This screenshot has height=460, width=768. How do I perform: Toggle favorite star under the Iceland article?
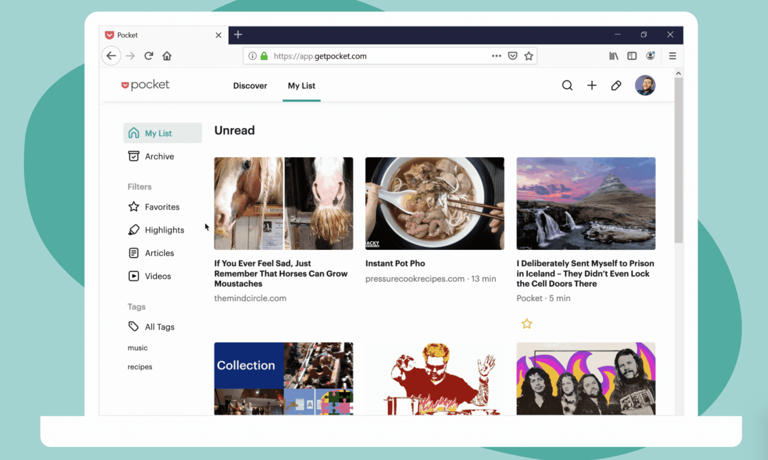527,324
